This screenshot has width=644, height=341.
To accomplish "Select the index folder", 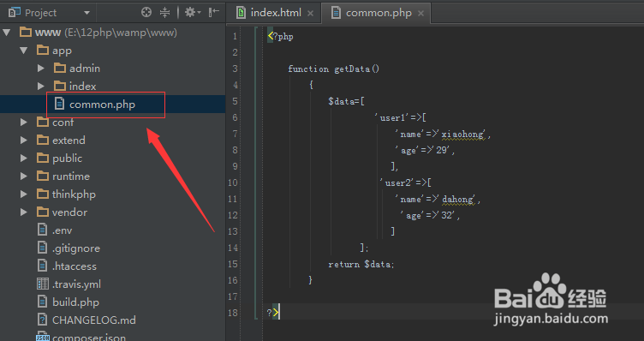I will coord(82,87).
